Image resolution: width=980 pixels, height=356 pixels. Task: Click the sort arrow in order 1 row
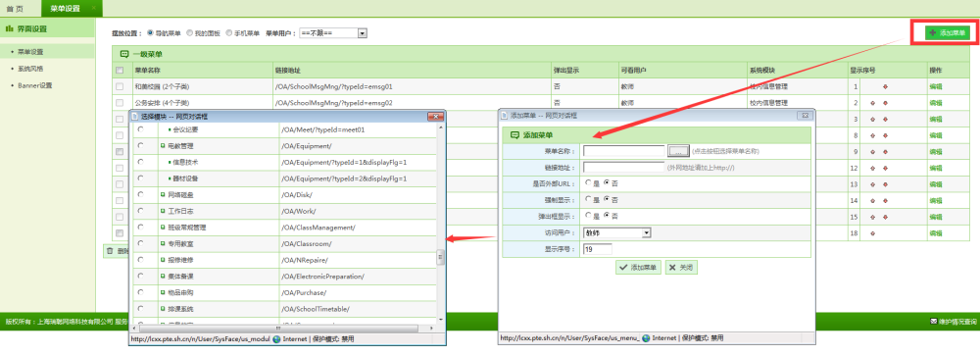tap(885, 86)
